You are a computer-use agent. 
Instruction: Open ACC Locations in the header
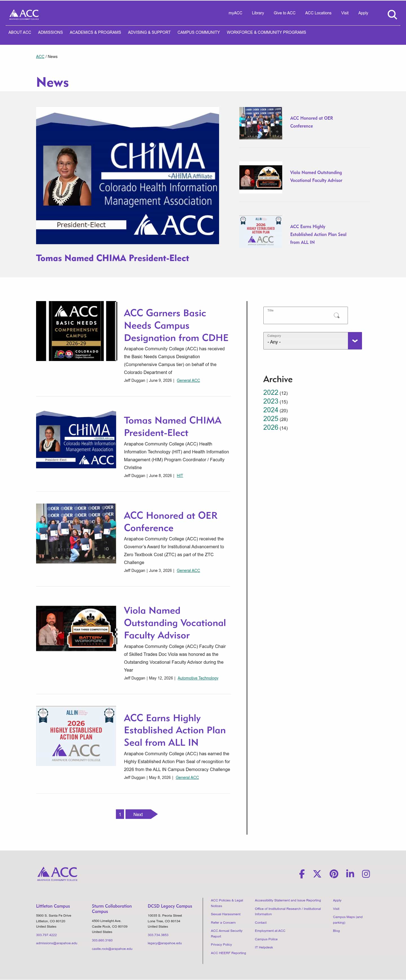(x=318, y=13)
